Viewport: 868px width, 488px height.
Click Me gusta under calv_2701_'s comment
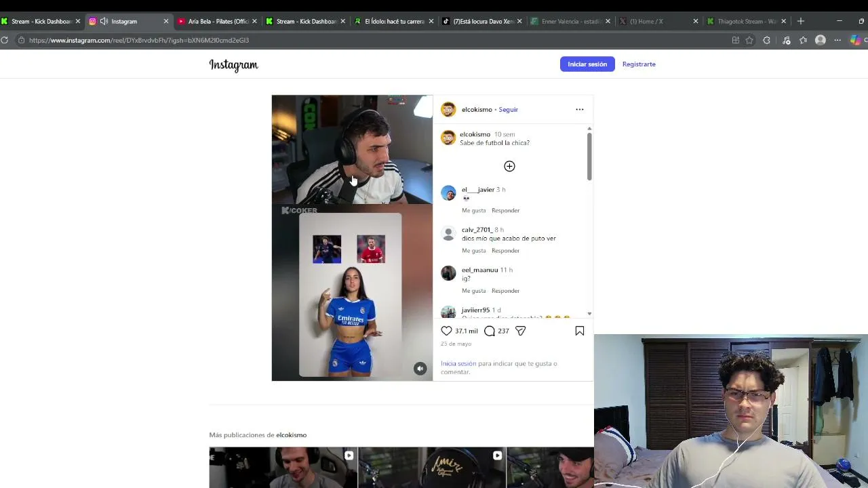pos(474,250)
